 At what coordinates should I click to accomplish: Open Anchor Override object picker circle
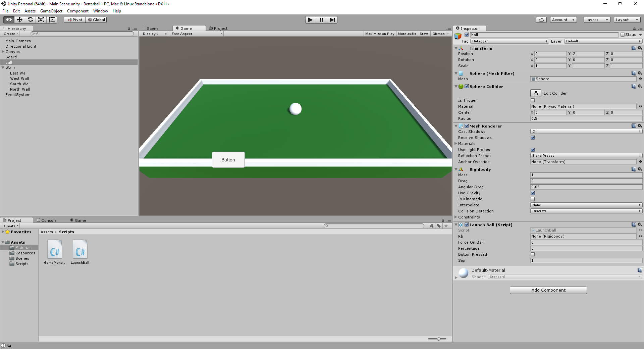640,162
